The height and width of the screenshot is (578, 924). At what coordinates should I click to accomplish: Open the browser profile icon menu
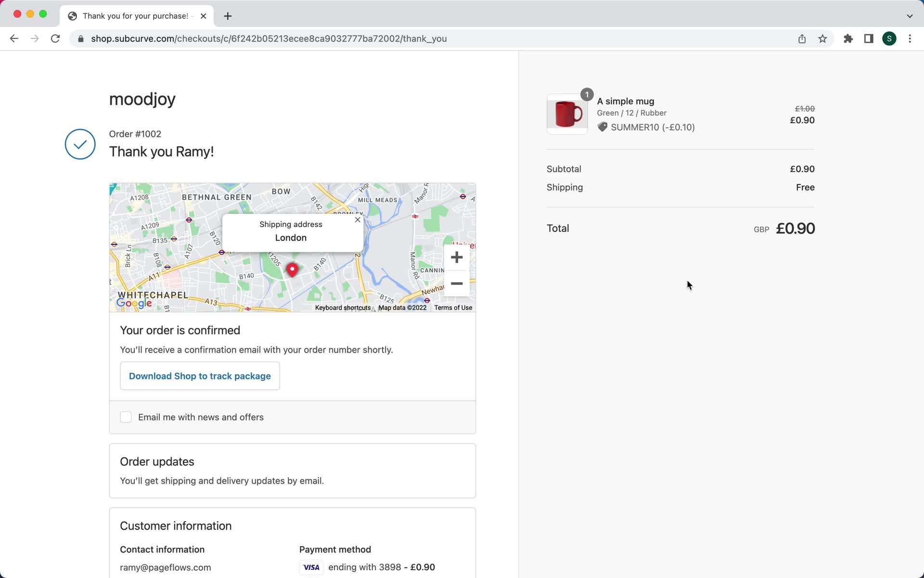tap(889, 39)
